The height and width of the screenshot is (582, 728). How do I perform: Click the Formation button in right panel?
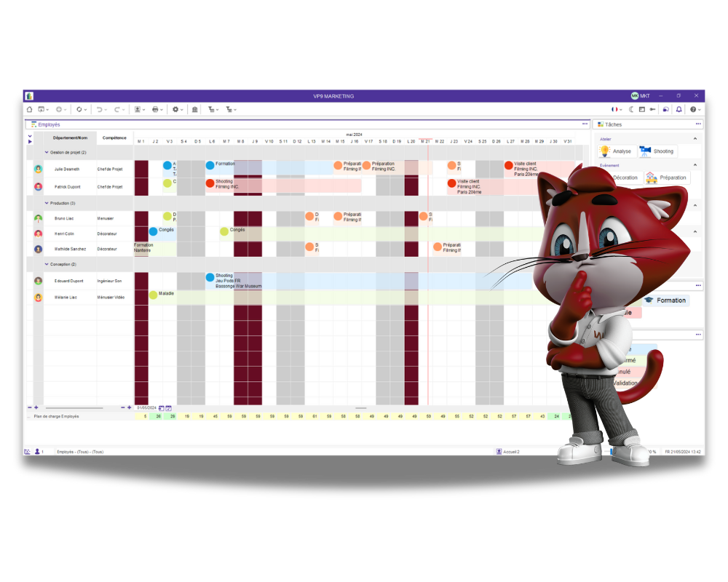pyautogui.click(x=666, y=300)
